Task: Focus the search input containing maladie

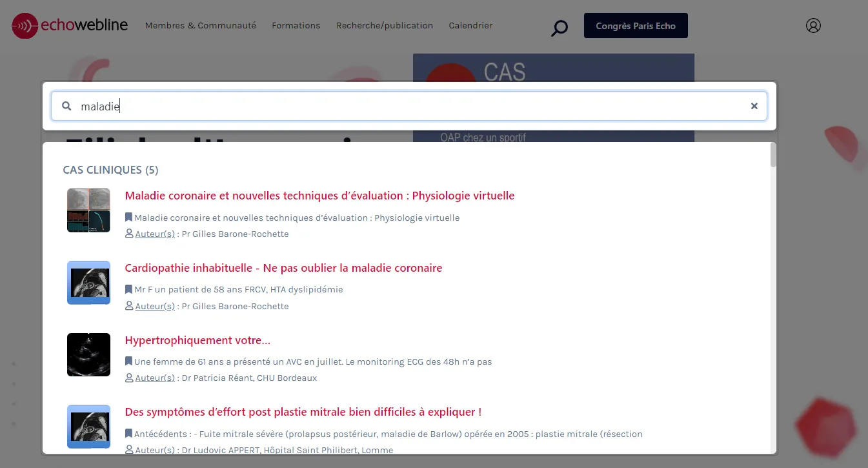Action: tap(409, 106)
